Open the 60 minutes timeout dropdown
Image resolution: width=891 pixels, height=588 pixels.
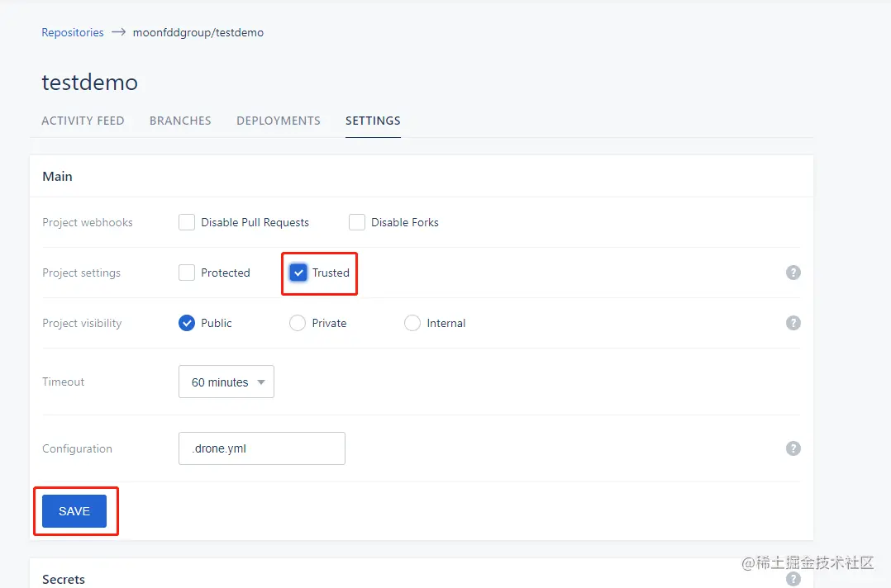tap(226, 382)
